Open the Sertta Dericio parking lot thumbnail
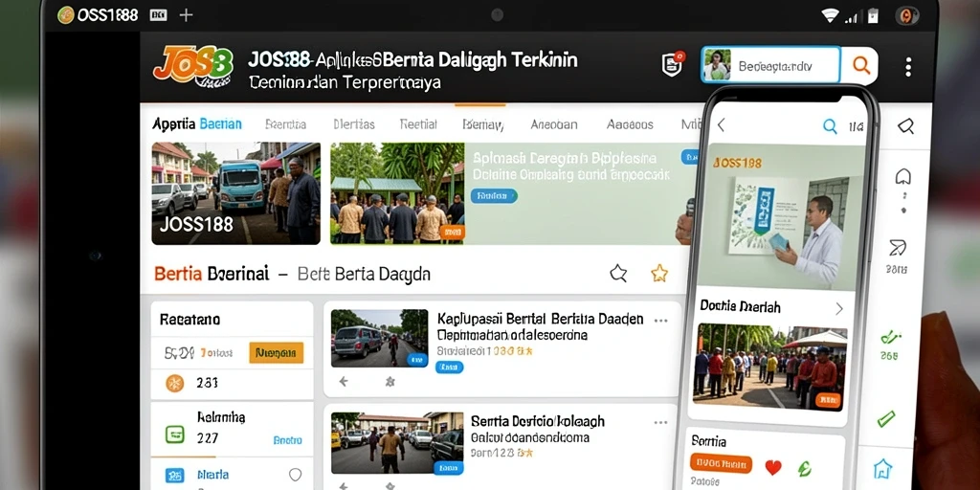The image size is (980, 490). pos(397,442)
